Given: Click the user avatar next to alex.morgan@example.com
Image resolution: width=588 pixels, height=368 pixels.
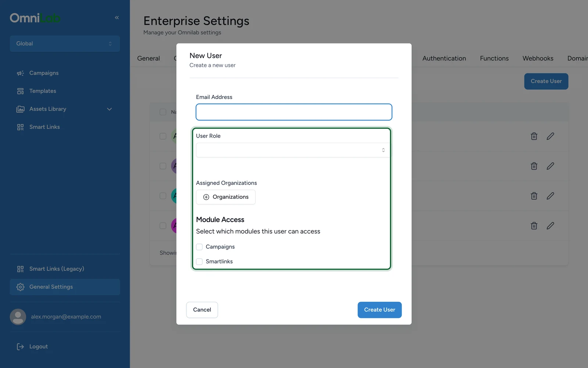Looking at the screenshot, I should click(x=18, y=317).
